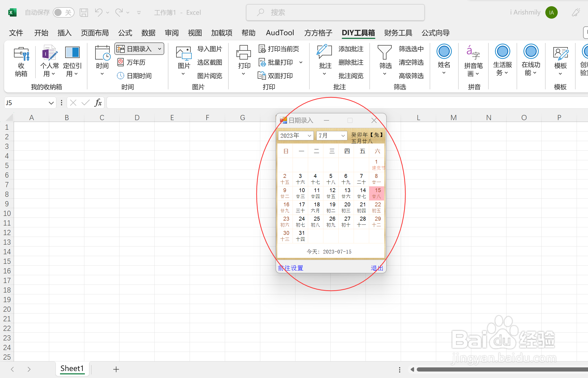Select date 15 in the calendar
This screenshot has width=588, height=378.
click(377, 193)
